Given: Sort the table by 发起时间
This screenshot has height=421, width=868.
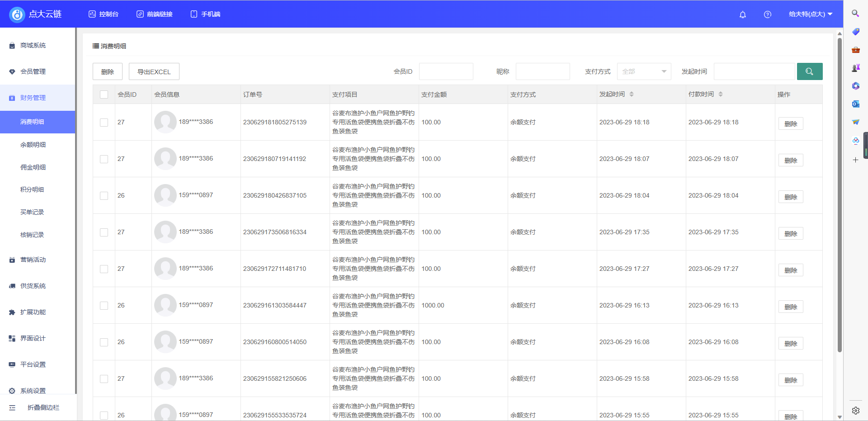Looking at the screenshot, I should point(632,94).
